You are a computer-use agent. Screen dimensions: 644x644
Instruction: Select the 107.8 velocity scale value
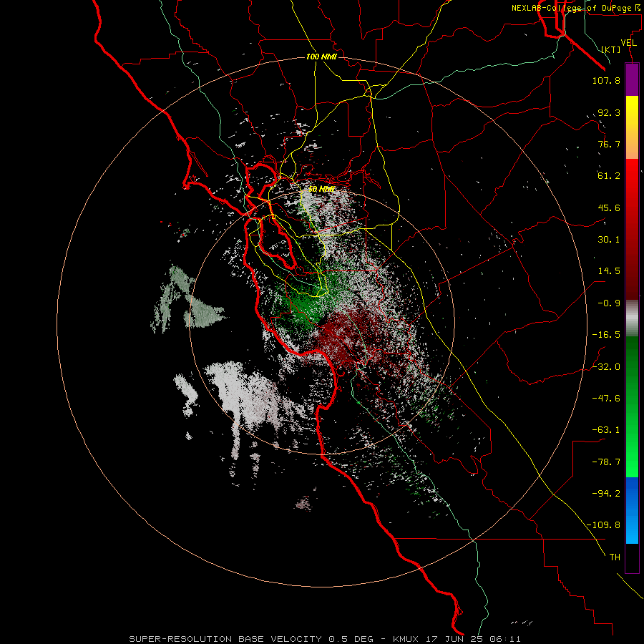pyautogui.click(x=606, y=80)
